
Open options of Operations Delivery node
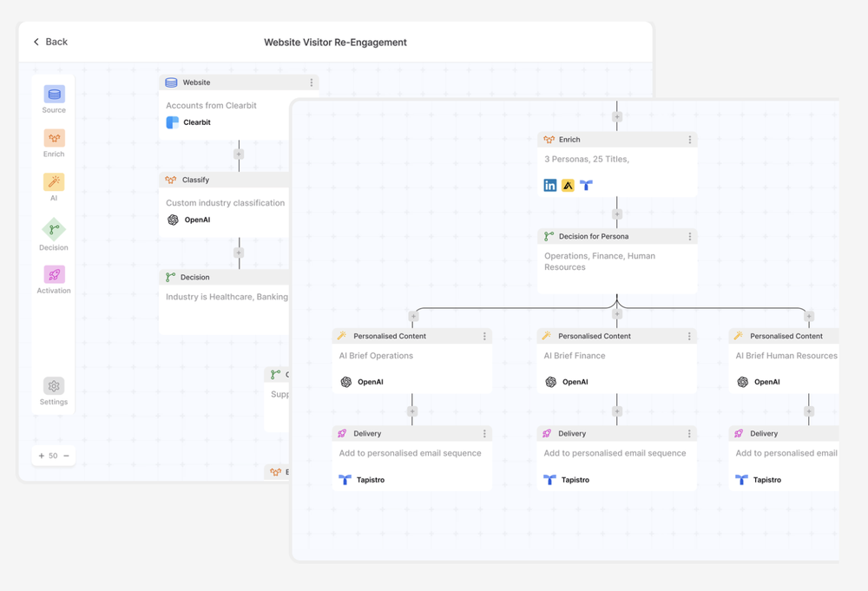coord(484,433)
